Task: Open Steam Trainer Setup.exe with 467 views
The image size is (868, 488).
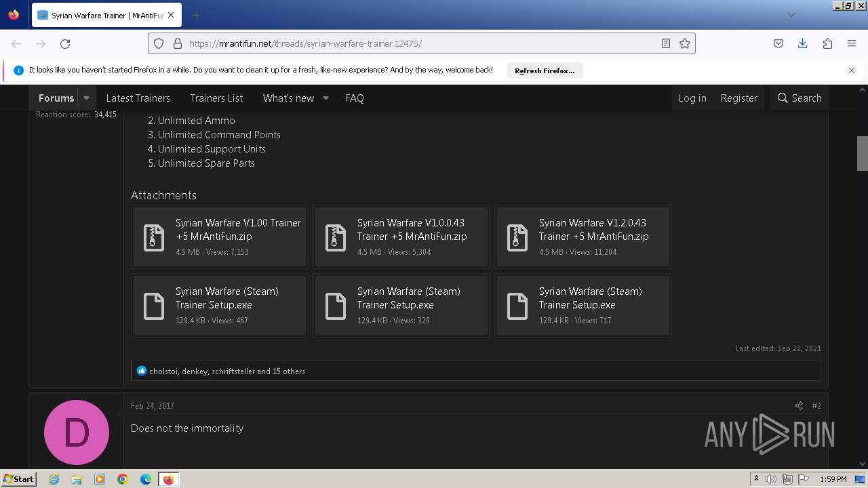Action: [x=227, y=298]
